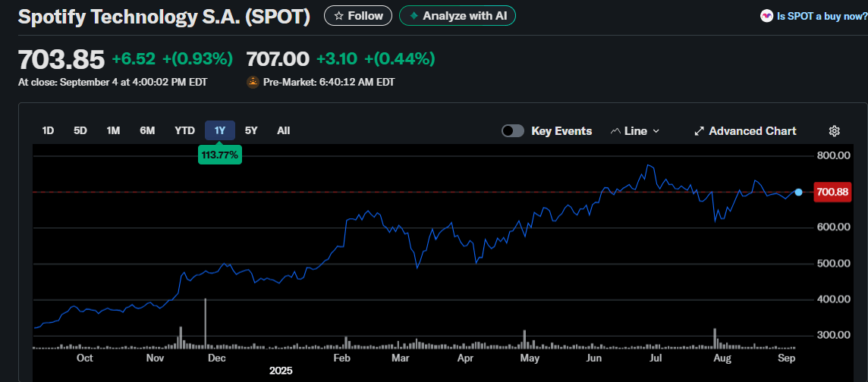Open chart settings gear icon
This screenshot has width=868, height=382.
pos(834,131)
